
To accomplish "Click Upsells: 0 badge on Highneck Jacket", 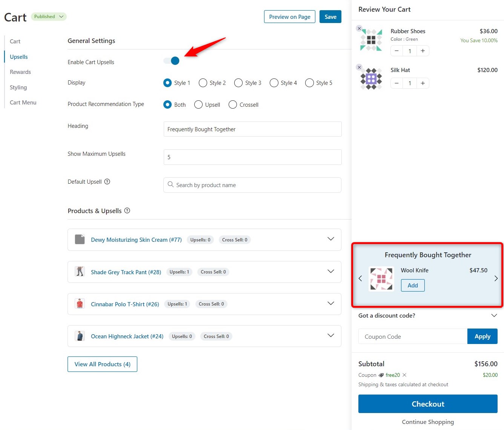I will (182, 336).
